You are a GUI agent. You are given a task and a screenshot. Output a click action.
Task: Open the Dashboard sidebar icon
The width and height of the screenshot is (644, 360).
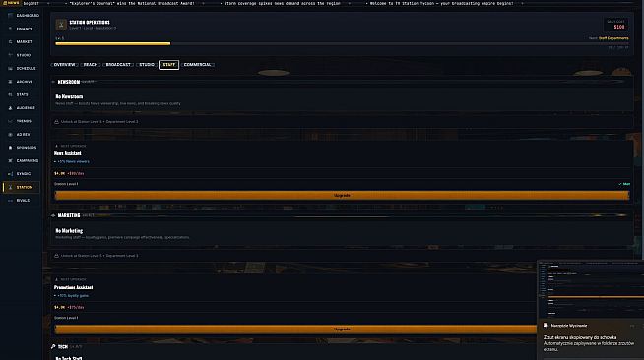coord(10,16)
